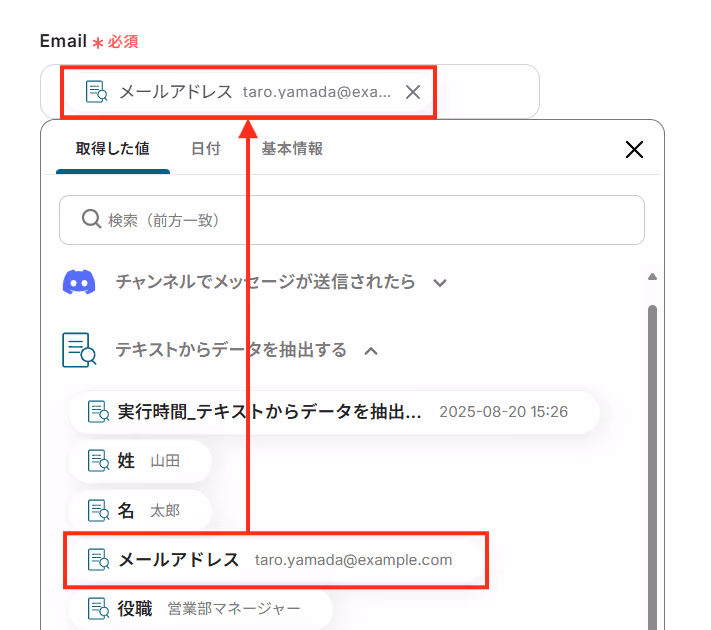The image size is (711, 630).
Task: Choose the 名 太郎 value
Action: click(140, 511)
